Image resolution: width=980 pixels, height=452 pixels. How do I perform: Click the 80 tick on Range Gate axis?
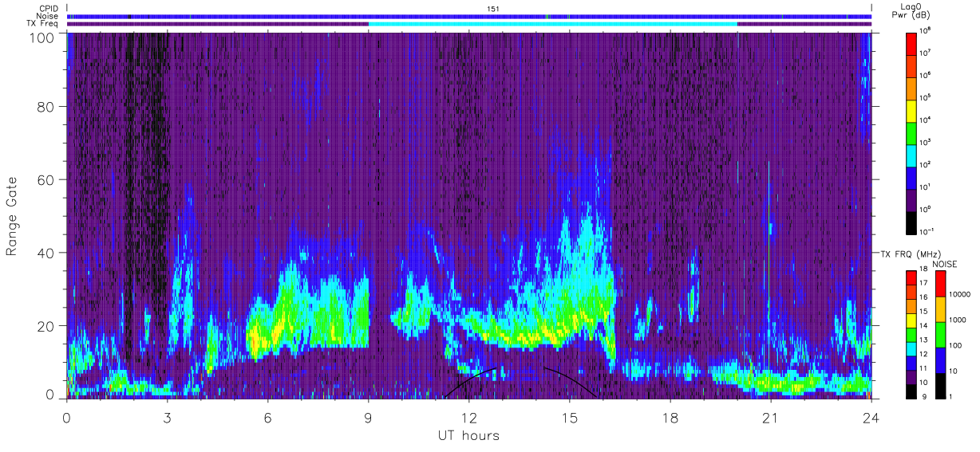tap(47, 106)
